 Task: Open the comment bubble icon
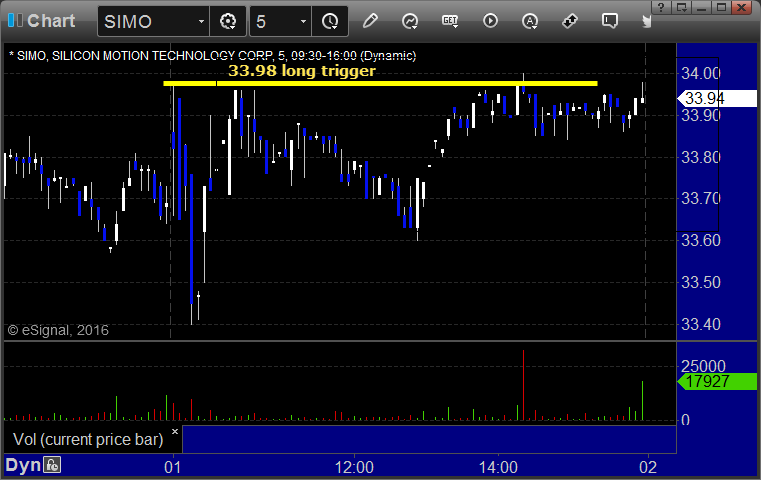[610, 21]
